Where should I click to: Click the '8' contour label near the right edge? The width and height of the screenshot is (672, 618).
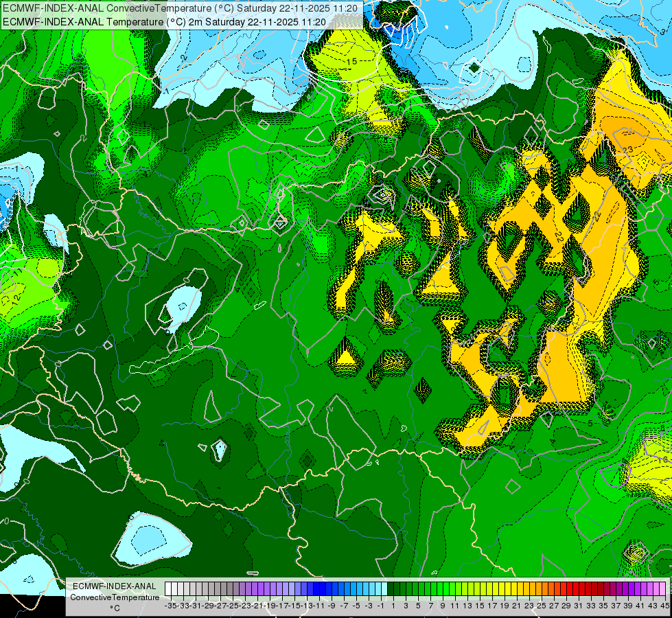click(x=662, y=428)
